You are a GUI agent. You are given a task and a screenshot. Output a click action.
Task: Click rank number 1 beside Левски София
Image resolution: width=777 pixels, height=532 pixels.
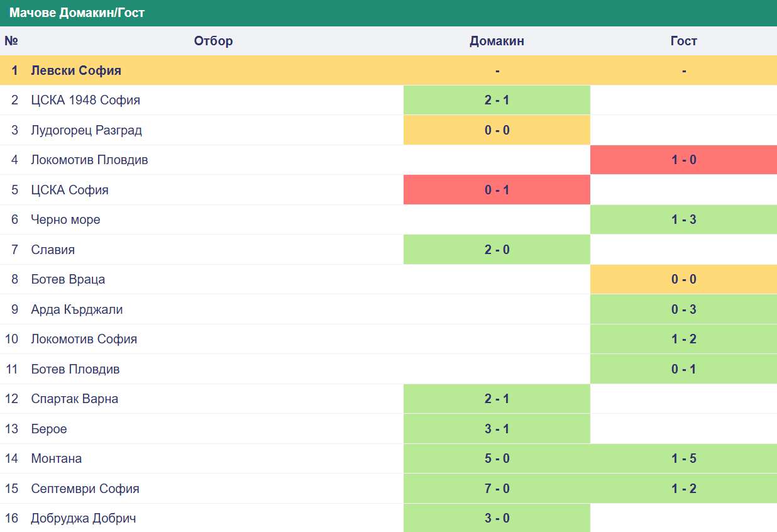[x=14, y=70]
